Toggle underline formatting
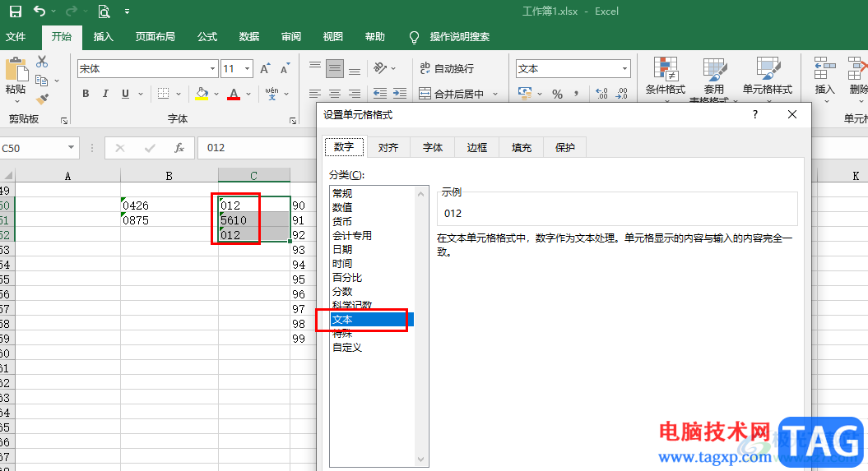Viewport: 868px width, 471px height. click(x=126, y=94)
